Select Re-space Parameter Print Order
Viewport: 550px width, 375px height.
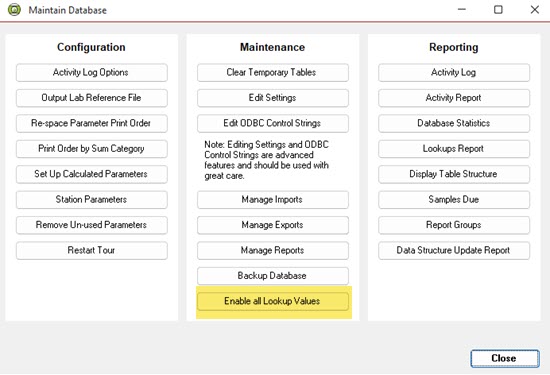click(92, 123)
